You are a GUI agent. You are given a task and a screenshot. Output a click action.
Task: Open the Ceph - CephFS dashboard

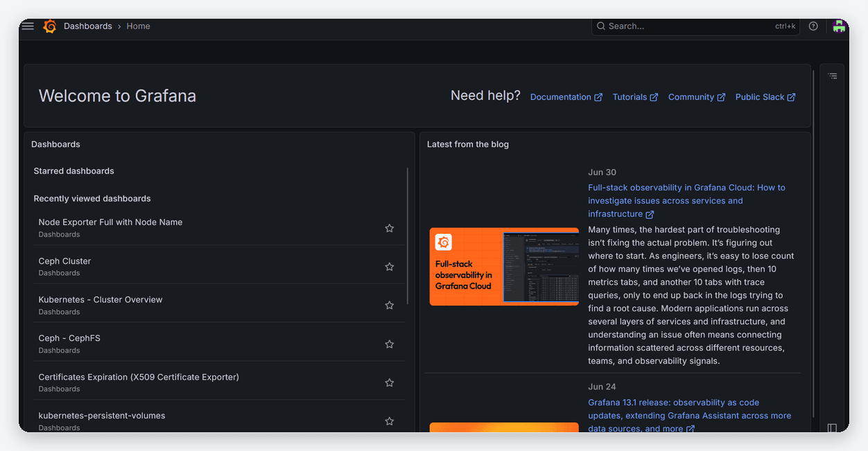[69, 338]
